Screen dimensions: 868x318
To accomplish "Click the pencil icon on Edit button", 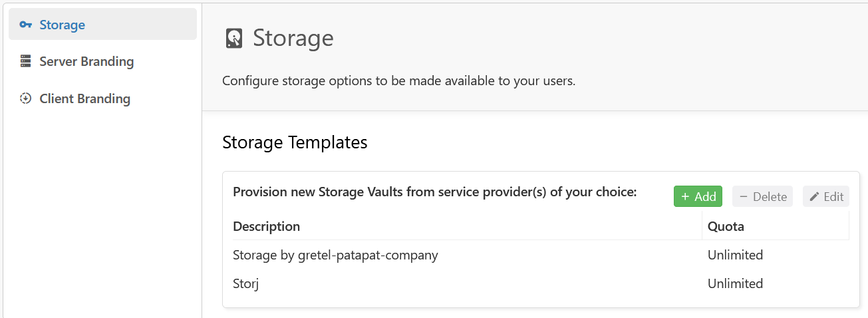I will point(814,196).
